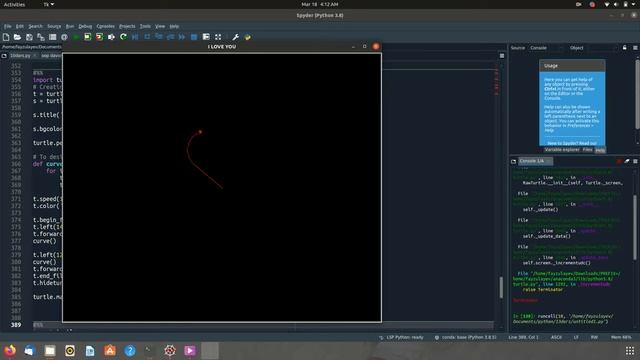
Task: Toggle the Help pane lock icon
Action: (x=624, y=48)
